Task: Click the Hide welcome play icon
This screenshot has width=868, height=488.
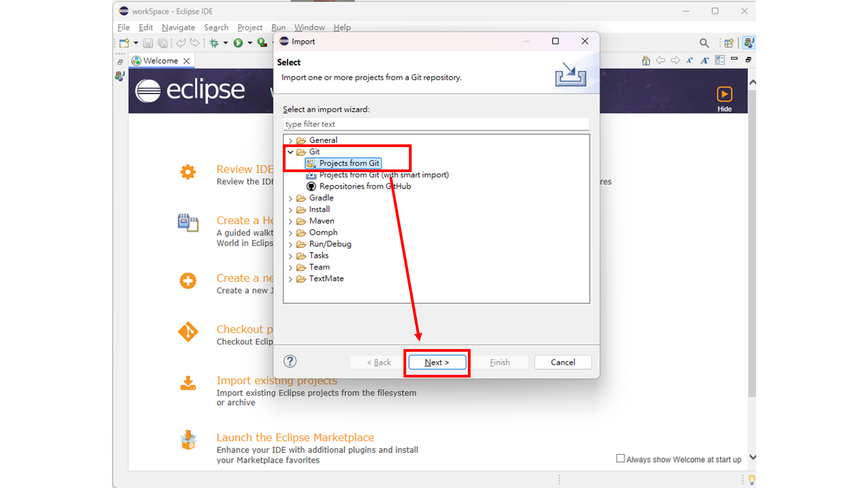Action: coord(724,94)
